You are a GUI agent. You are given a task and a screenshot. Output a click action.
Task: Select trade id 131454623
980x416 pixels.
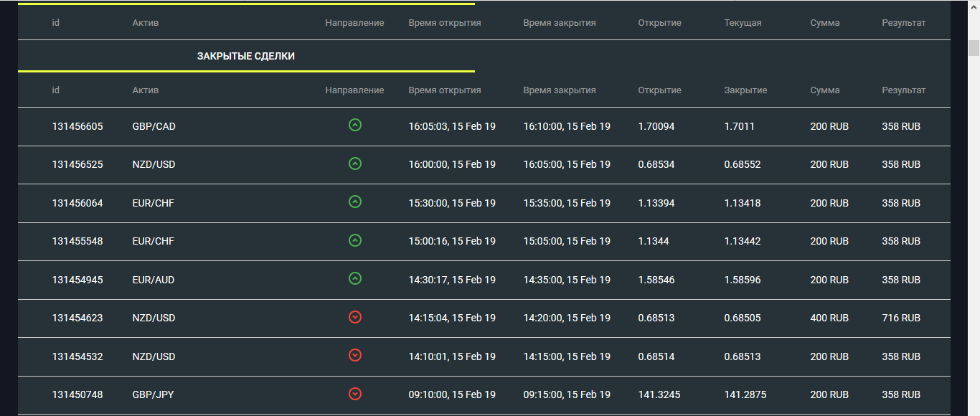click(x=77, y=318)
